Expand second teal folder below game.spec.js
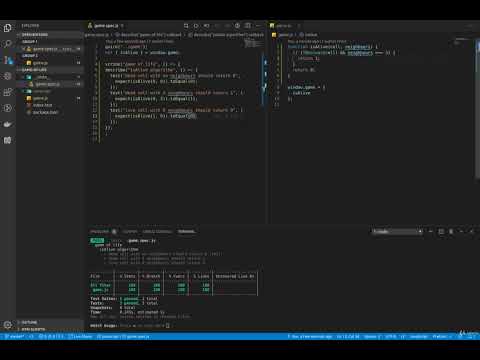The width and height of the screenshot is (480, 360). 50,91
